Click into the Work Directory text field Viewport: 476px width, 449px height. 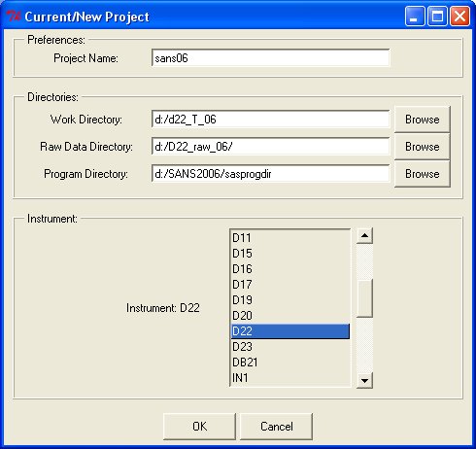tap(271, 120)
